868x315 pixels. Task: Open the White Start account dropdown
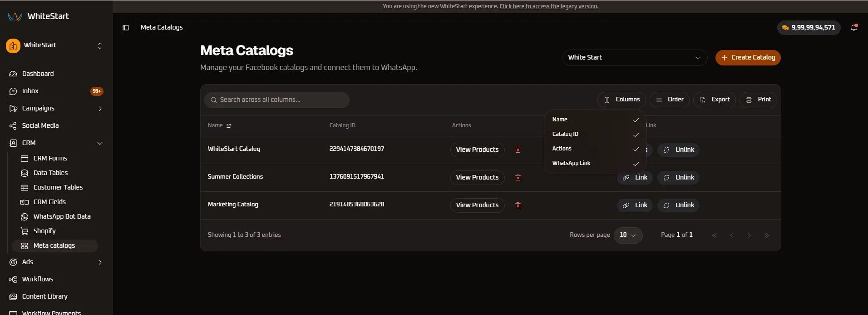pos(635,58)
